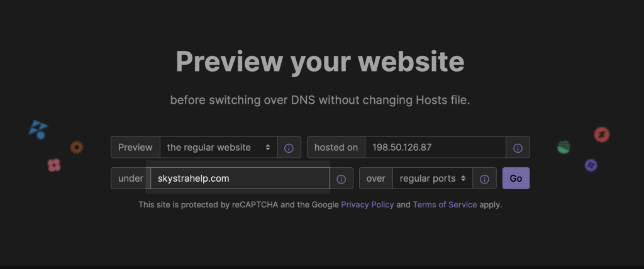Open the Terms of Service link
644x269 pixels.
click(x=445, y=205)
